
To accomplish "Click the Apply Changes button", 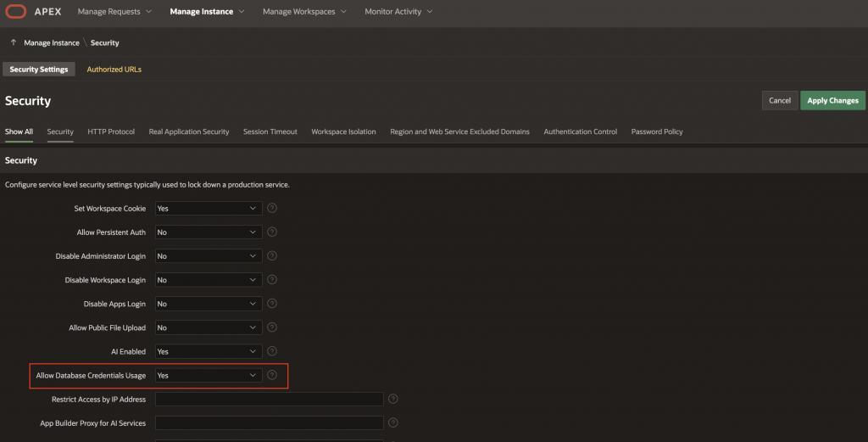I will click(x=832, y=101).
